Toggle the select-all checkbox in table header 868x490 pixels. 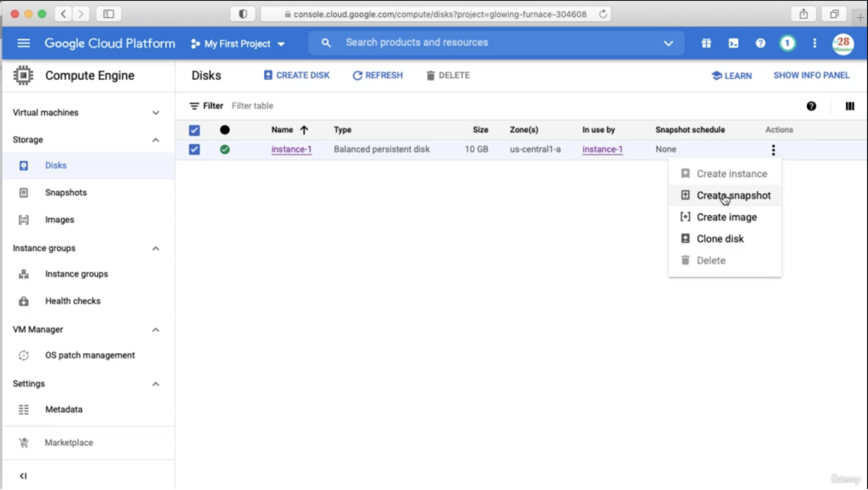click(x=194, y=130)
